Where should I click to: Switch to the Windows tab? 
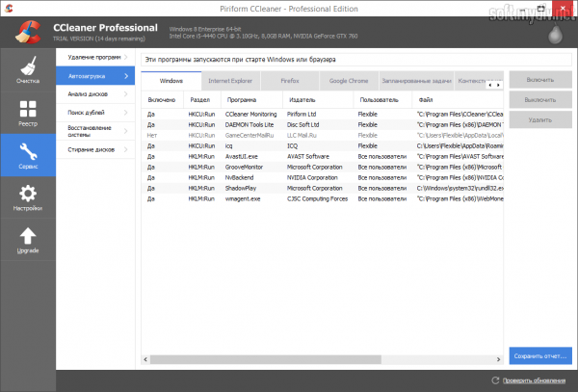pyautogui.click(x=171, y=81)
